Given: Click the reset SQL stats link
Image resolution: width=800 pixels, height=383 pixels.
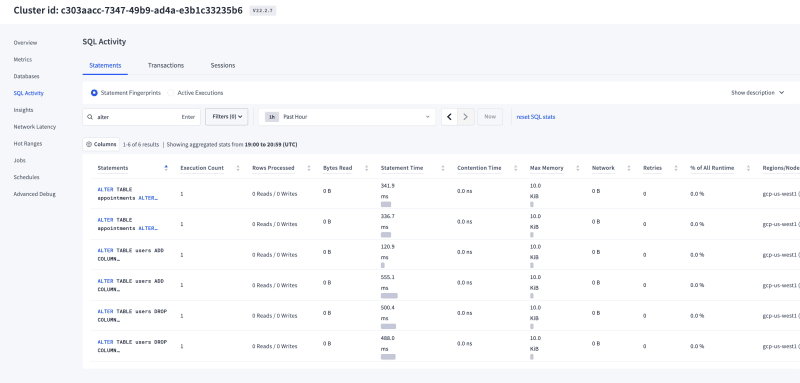Looking at the screenshot, I should click(536, 117).
